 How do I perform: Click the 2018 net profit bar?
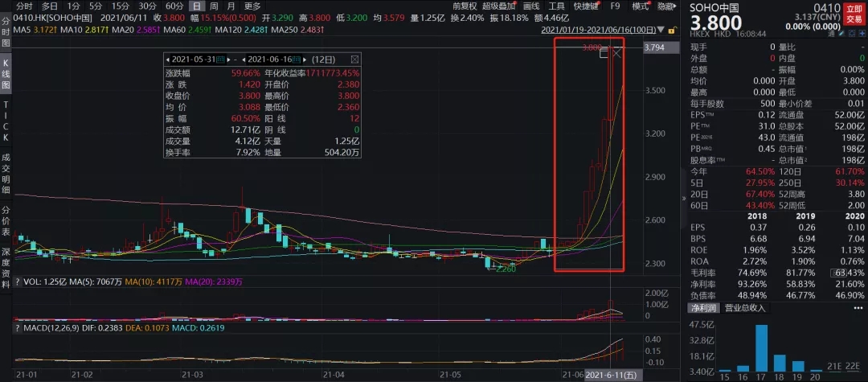coord(780,364)
